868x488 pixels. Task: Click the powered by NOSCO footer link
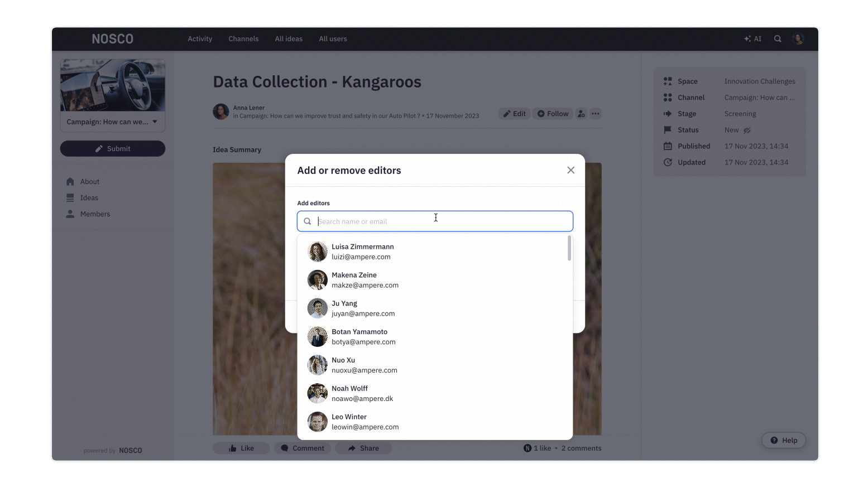tap(113, 451)
